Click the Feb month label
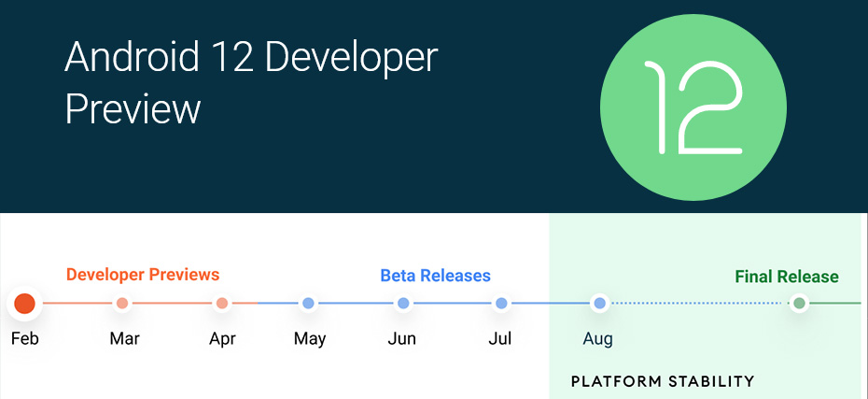Screen dimensions: 868x399 25,338
